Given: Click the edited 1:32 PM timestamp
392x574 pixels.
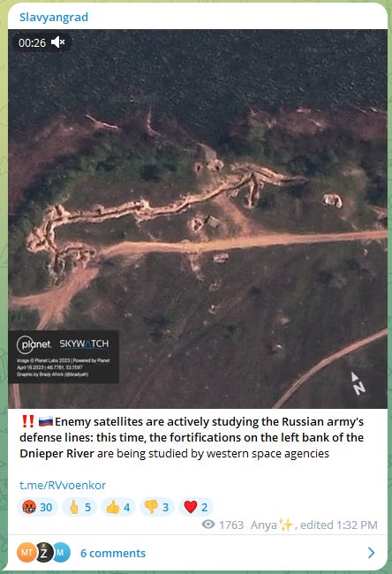Looking at the screenshot, I should pyautogui.click(x=338, y=525).
